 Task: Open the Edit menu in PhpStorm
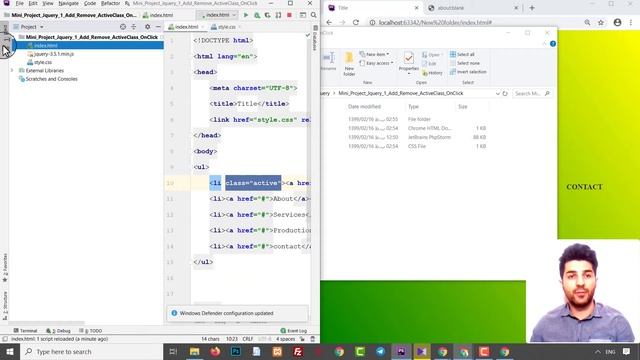point(33,3)
